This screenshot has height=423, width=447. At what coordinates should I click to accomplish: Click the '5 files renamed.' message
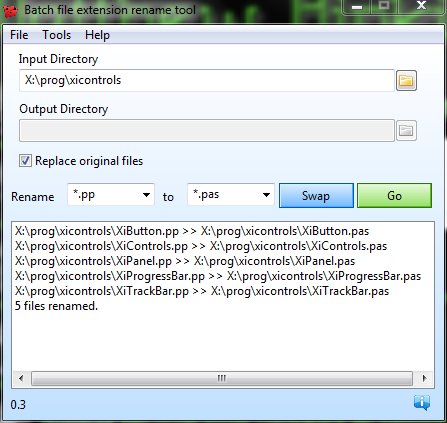56,306
